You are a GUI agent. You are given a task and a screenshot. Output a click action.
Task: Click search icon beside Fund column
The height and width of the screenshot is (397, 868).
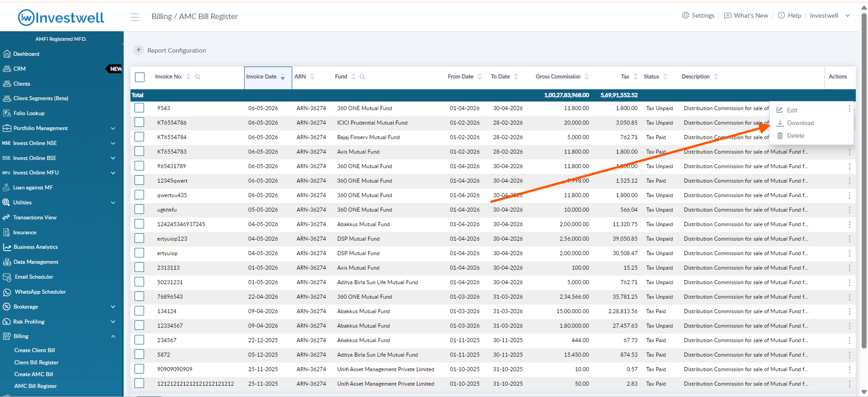362,77
